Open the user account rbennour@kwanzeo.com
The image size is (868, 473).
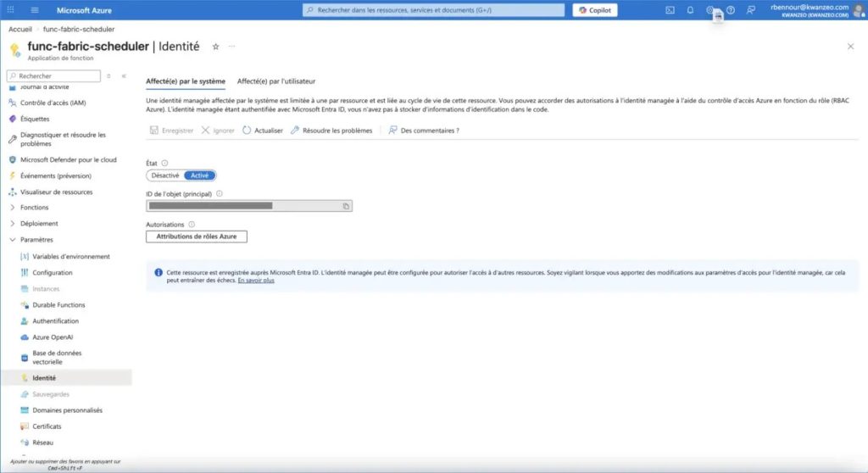tap(817, 10)
